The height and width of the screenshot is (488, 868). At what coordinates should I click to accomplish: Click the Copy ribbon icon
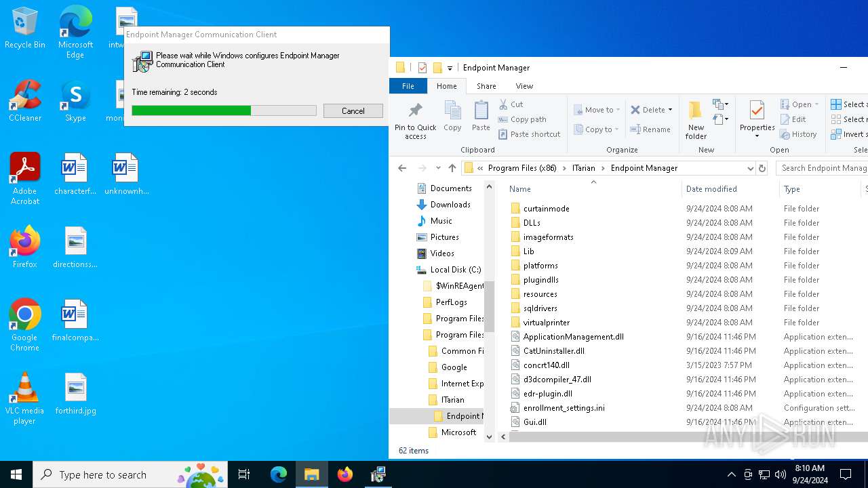452,116
